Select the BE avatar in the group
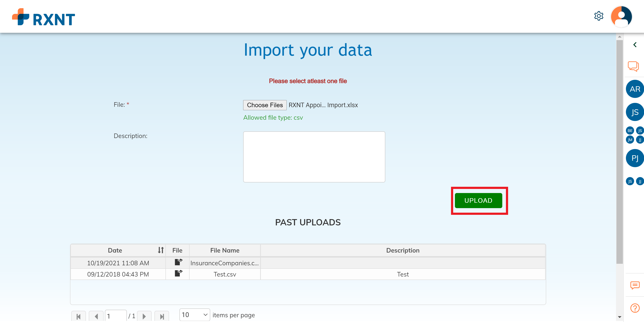The height and width of the screenshot is (322, 644). tap(630, 130)
